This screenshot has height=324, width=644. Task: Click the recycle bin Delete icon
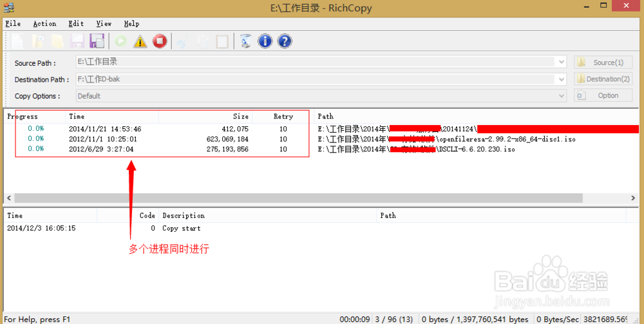point(245,41)
